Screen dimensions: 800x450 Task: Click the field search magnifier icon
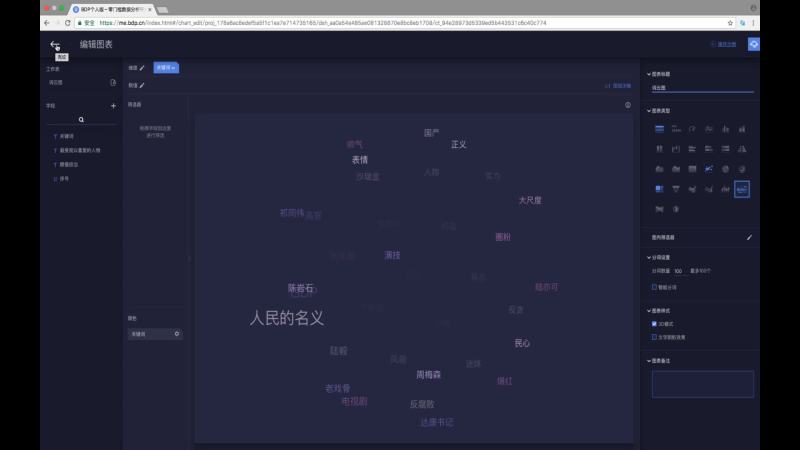[81, 119]
